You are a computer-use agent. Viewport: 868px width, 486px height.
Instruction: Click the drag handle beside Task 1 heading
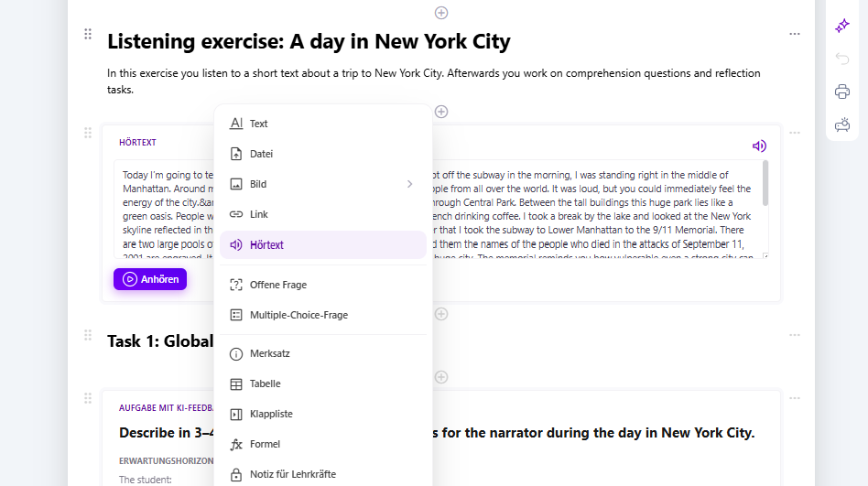(x=88, y=335)
